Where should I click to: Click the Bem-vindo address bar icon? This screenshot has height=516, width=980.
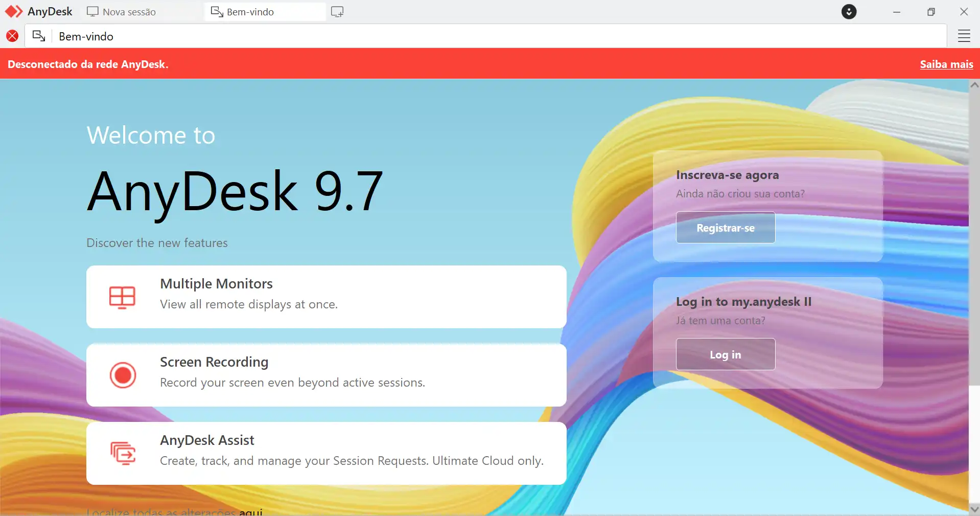coord(39,36)
